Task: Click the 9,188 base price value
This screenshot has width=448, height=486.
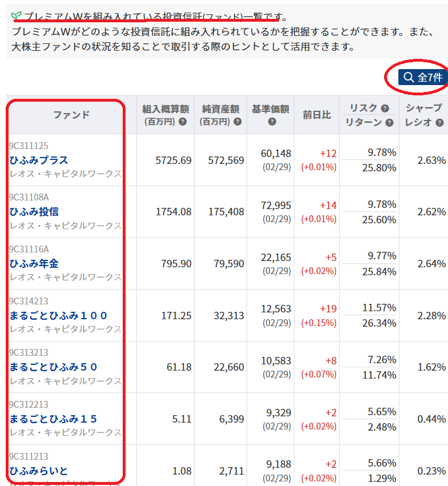Action: tap(279, 464)
